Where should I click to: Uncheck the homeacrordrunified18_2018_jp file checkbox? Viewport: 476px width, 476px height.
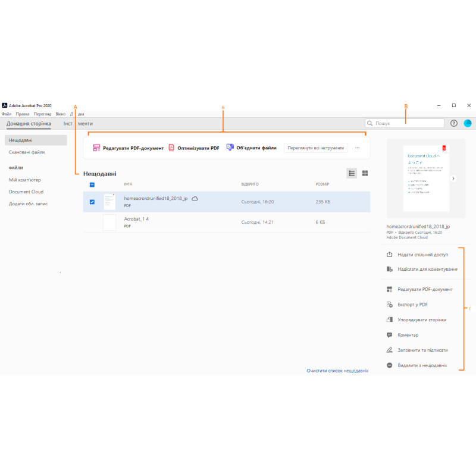click(92, 202)
